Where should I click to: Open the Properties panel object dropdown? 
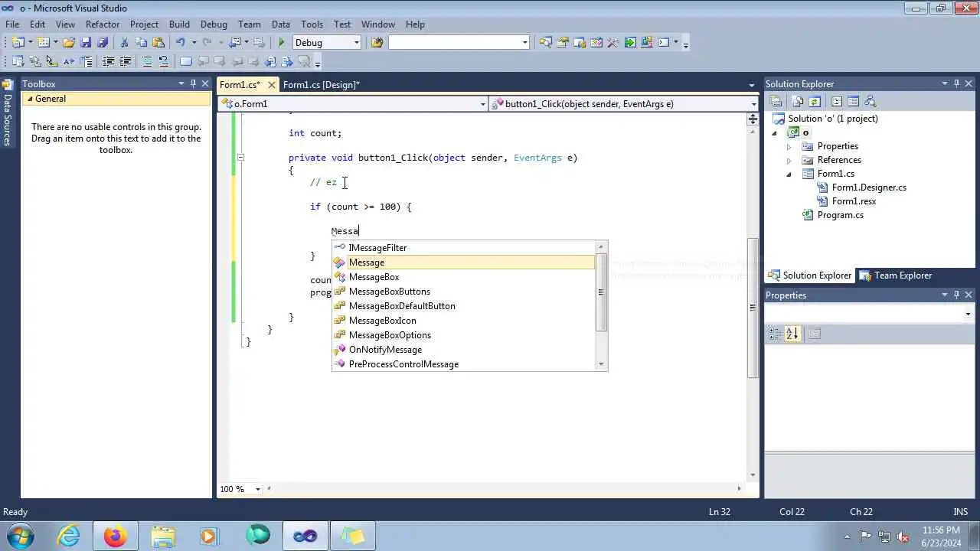point(968,314)
